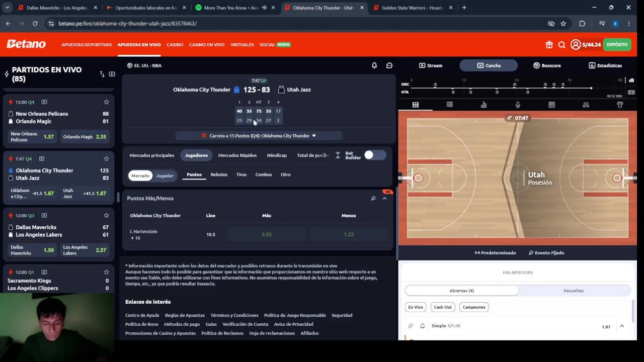644x362 pixels.
Task: Filter bets by En Vivo chip
Action: coord(416,307)
